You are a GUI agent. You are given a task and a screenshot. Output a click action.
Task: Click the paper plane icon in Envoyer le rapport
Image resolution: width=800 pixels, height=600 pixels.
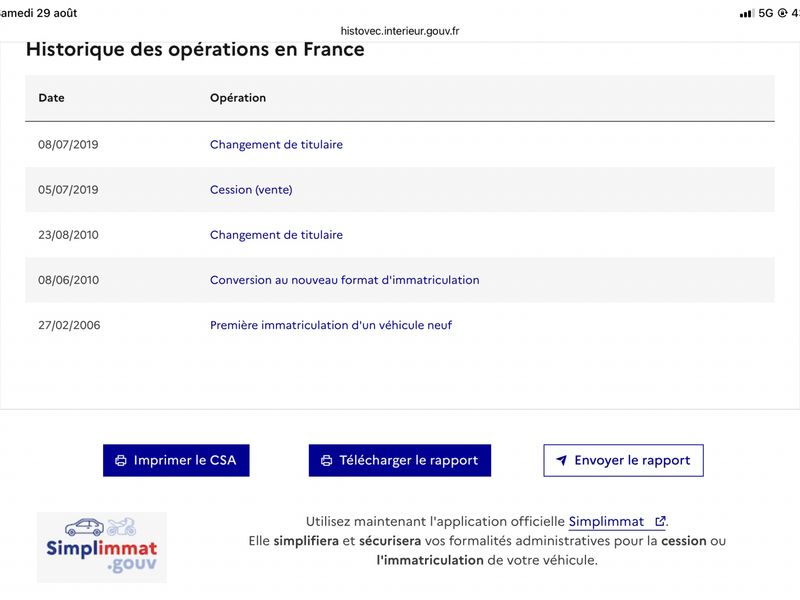tap(561, 460)
